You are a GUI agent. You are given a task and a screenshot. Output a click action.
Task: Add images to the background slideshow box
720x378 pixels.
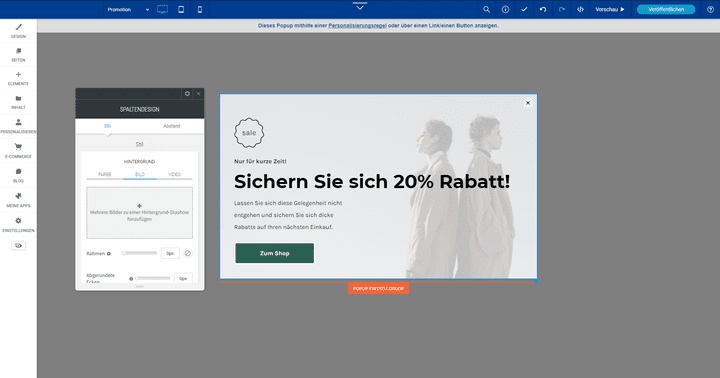point(140,213)
